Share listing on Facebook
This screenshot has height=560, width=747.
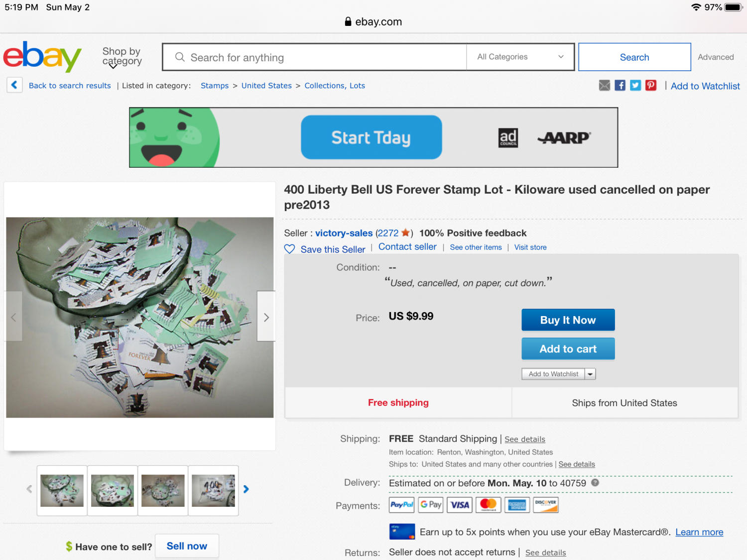[620, 86]
